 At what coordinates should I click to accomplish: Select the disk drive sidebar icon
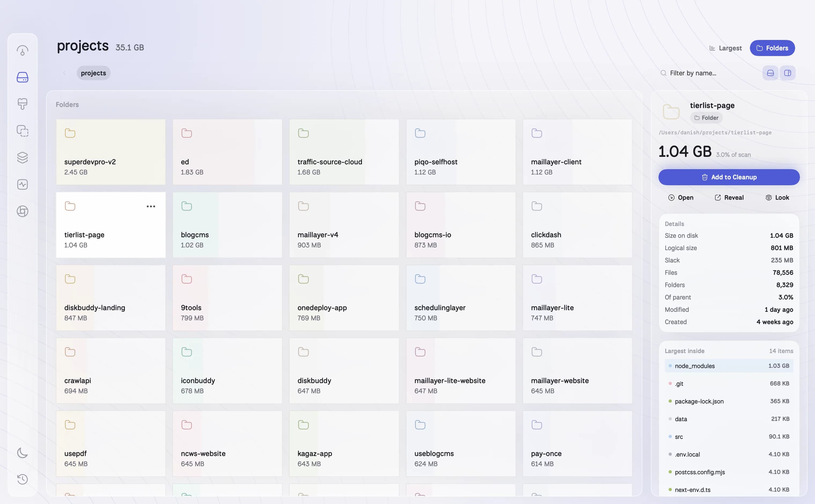[x=22, y=77]
